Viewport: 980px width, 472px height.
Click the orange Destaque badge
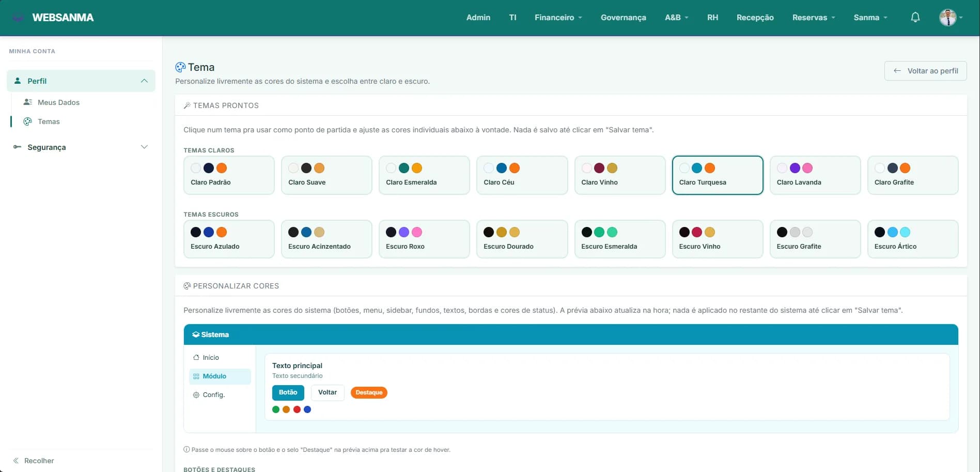tap(369, 392)
